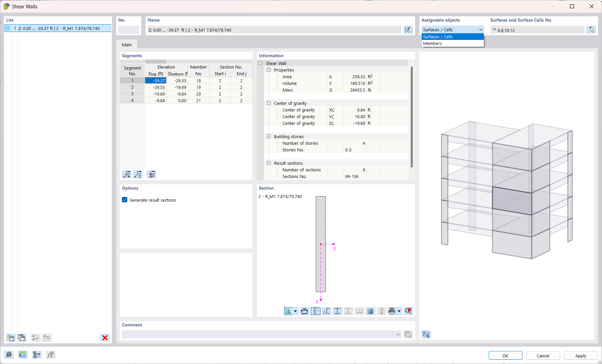The image size is (602, 364).
Task: Collapse the Center of gravity section
Action: click(269, 103)
